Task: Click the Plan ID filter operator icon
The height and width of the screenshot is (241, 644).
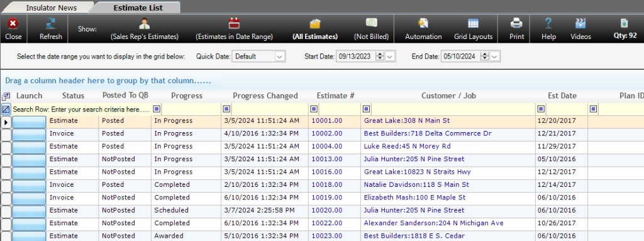Action: (x=594, y=109)
